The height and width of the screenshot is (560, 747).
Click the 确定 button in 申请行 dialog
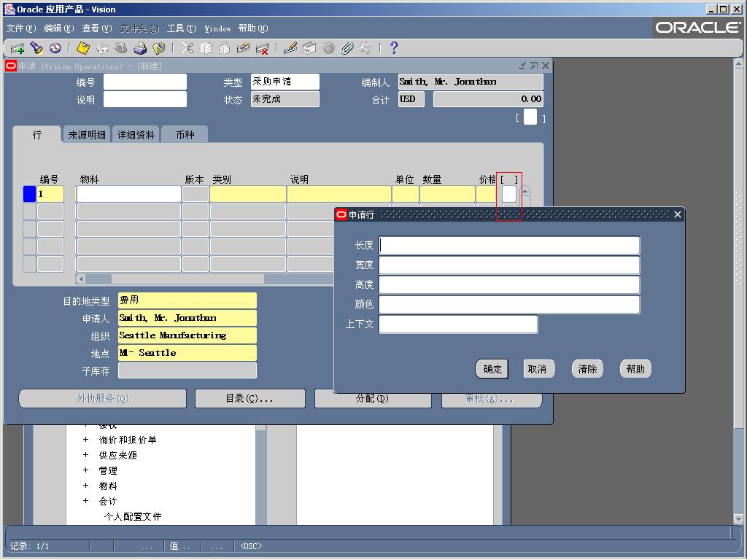(x=492, y=369)
